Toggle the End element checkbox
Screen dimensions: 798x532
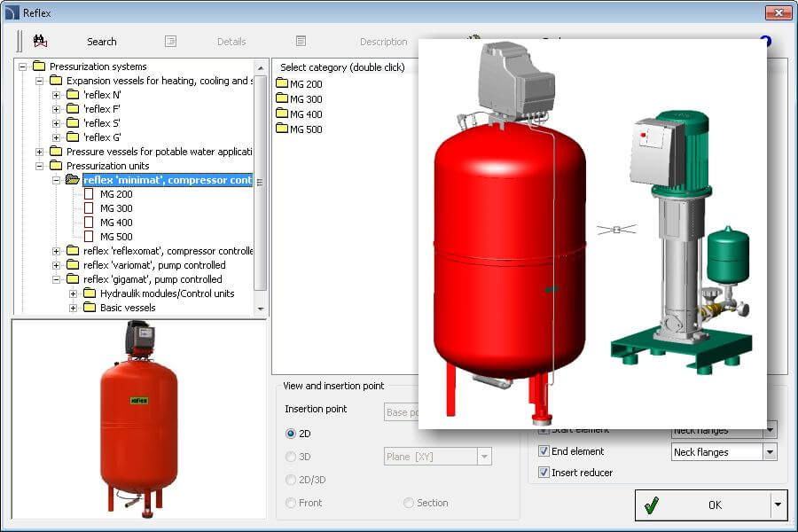544,451
